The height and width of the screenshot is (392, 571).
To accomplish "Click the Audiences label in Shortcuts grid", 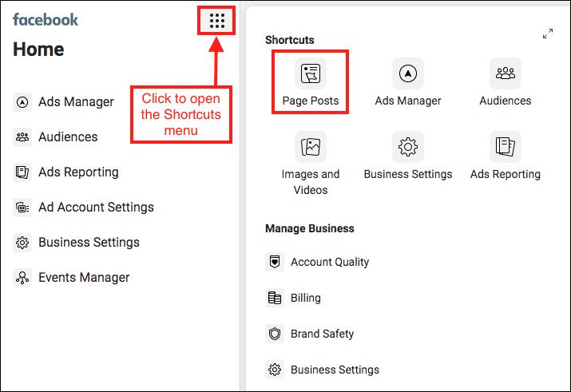I will [506, 101].
